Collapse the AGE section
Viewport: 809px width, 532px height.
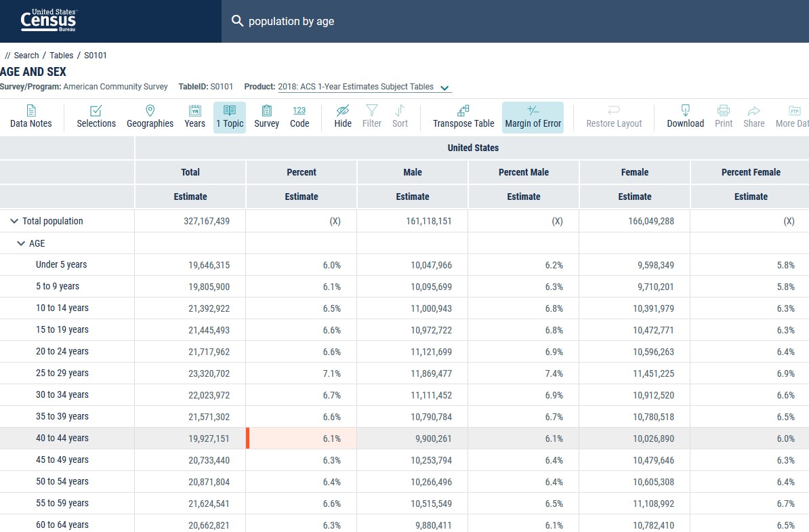21,243
